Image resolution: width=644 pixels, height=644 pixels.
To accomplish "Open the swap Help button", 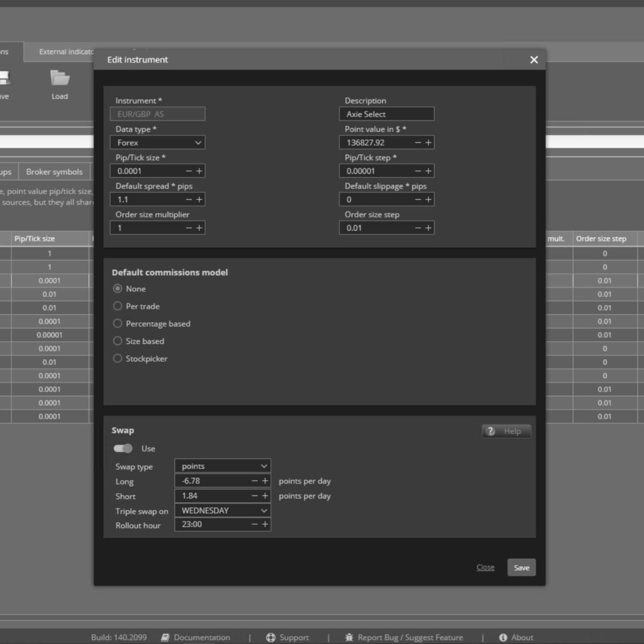I will pyautogui.click(x=506, y=431).
